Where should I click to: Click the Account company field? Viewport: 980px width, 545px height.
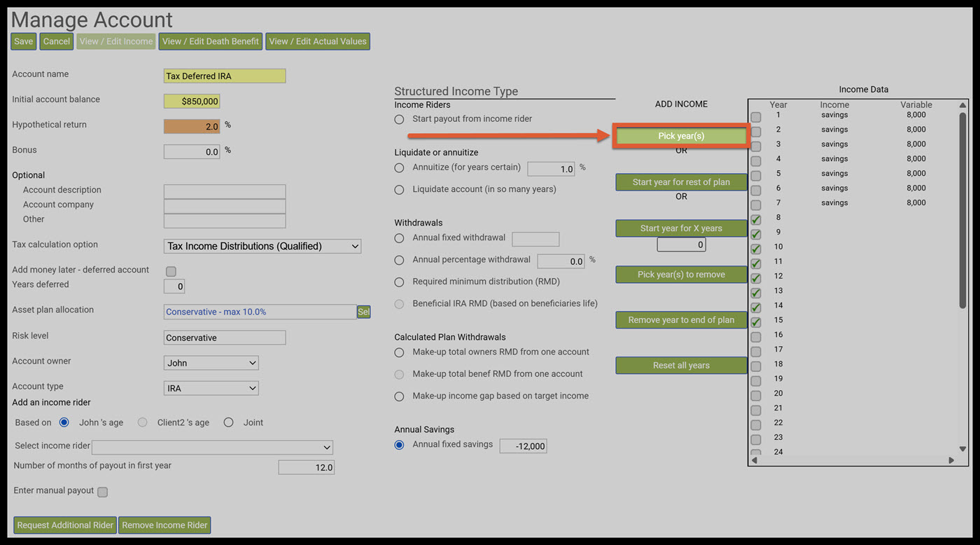tap(225, 206)
